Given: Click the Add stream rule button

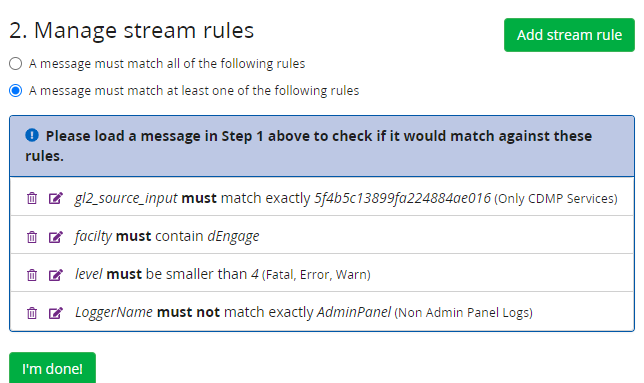Looking at the screenshot, I should coord(569,35).
